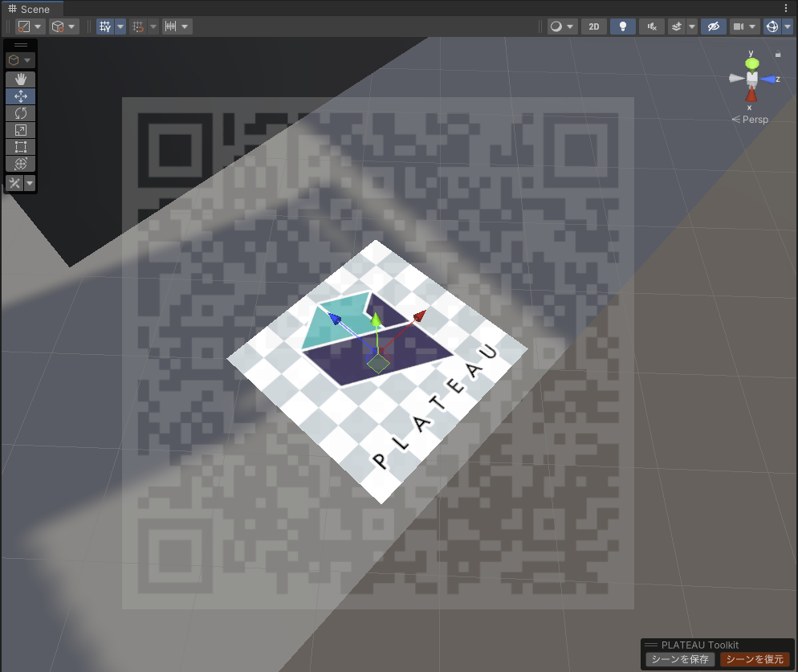Toggle gizmos display
Viewport: 798px width, 672px height.
[x=772, y=26]
